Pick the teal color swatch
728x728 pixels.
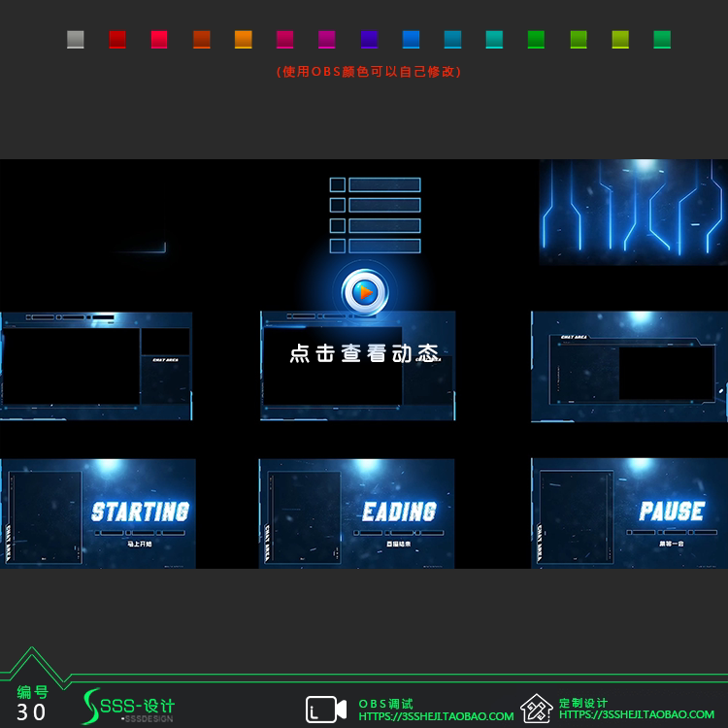click(494, 40)
